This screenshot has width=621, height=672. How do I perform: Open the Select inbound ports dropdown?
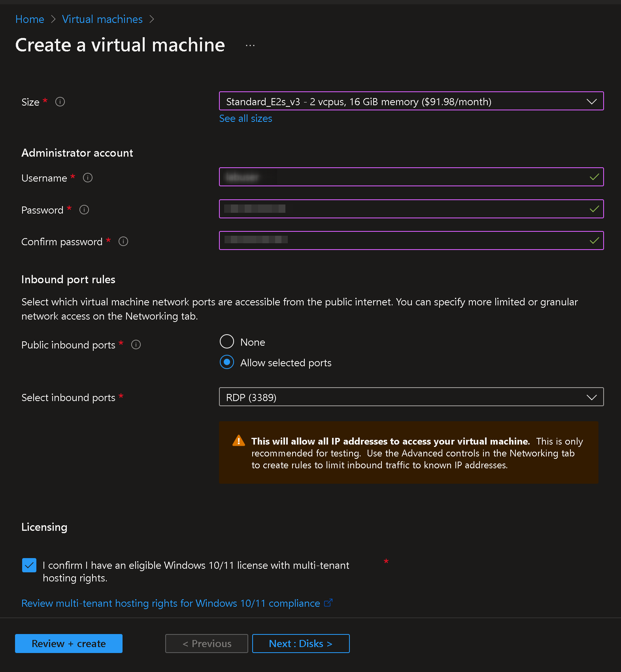(x=411, y=397)
